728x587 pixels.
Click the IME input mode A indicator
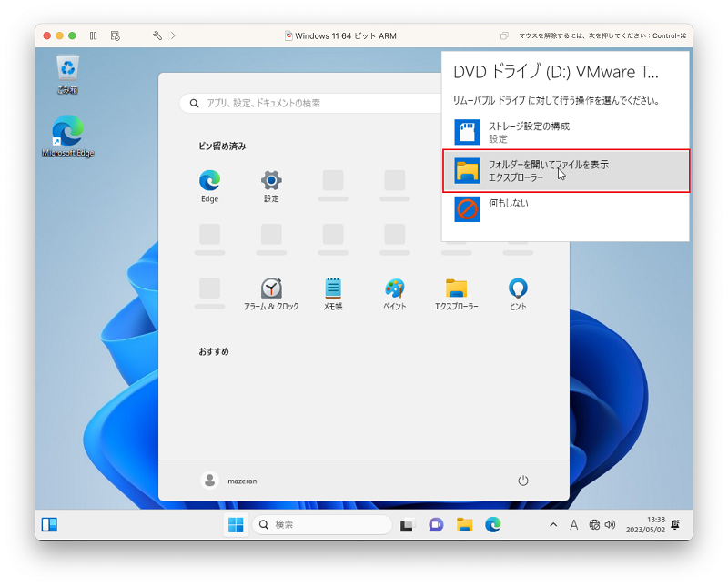(x=574, y=525)
